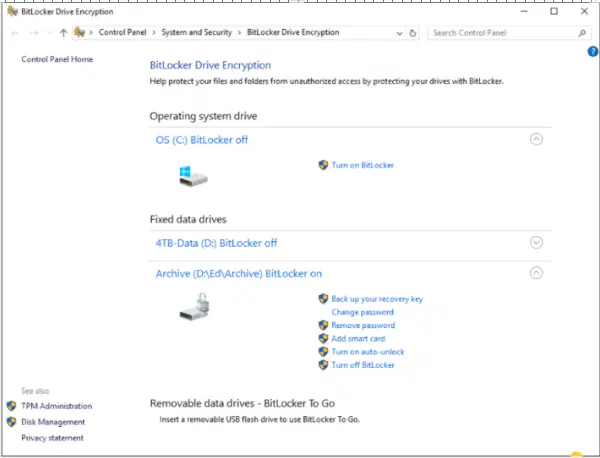The image size is (600, 458).
Task: Open TPM Administration link
Action: 57,406
